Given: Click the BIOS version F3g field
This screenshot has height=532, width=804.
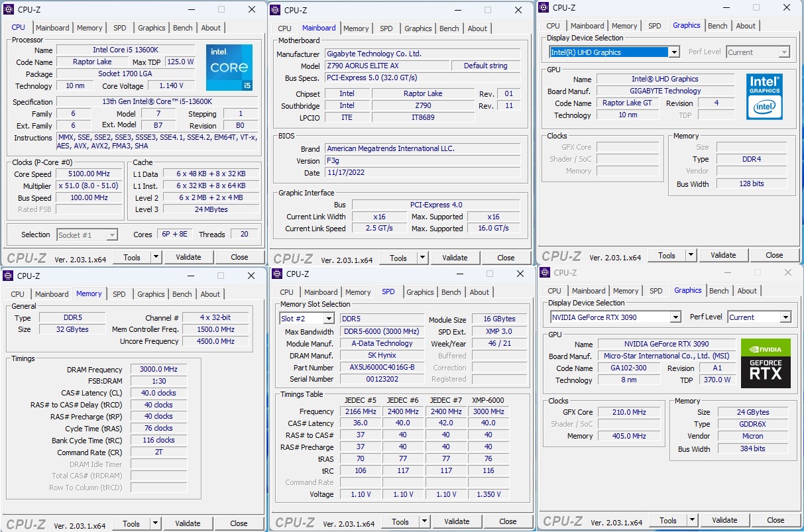Looking at the screenshot, I should [423, 161].
